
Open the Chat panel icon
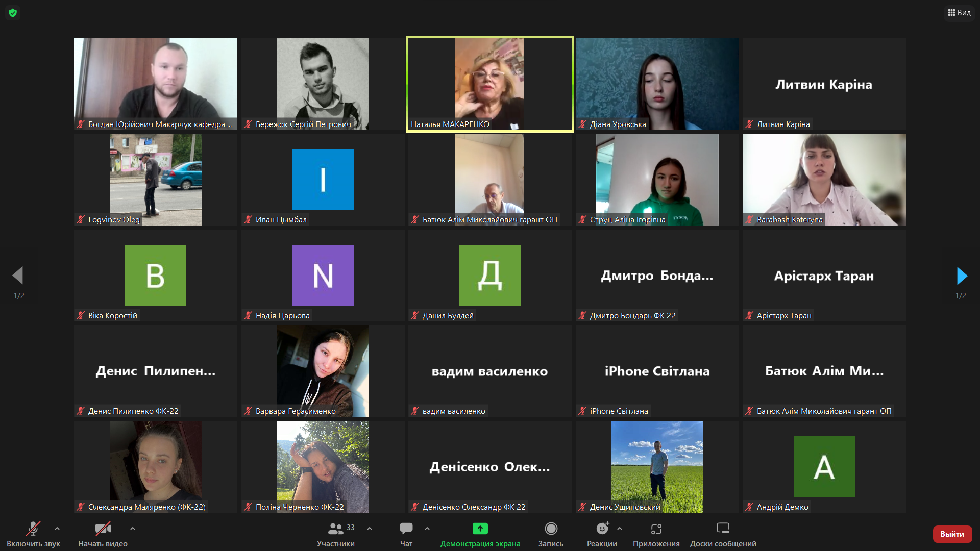pyautogui.click(x=406, y=529)
